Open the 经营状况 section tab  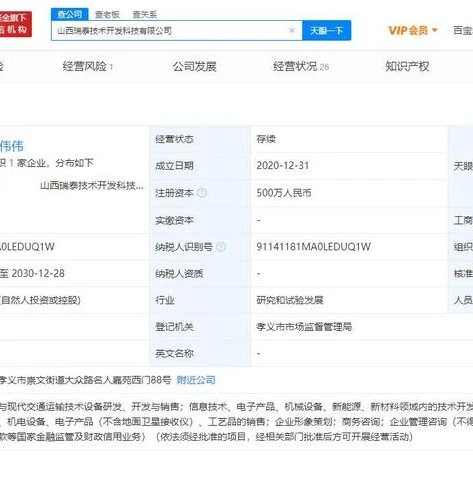coord(301,66)
